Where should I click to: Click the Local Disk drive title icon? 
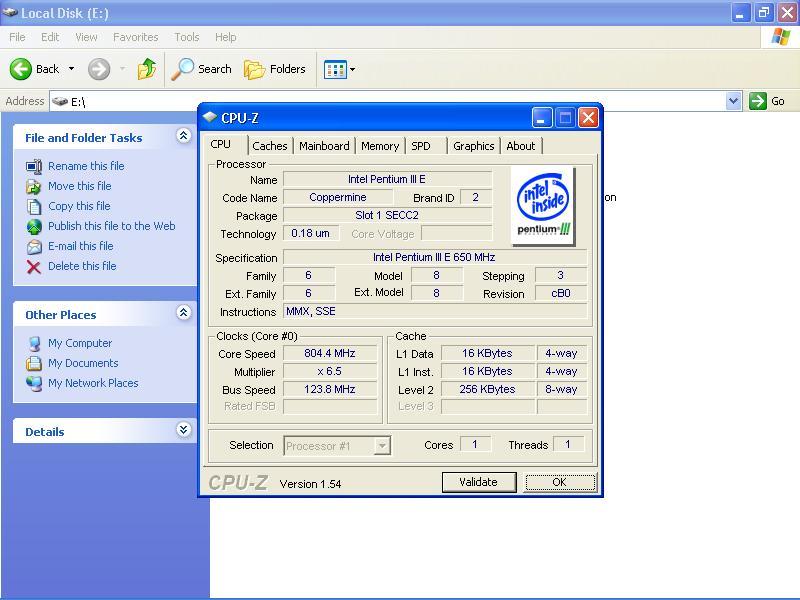click(10, 13)
